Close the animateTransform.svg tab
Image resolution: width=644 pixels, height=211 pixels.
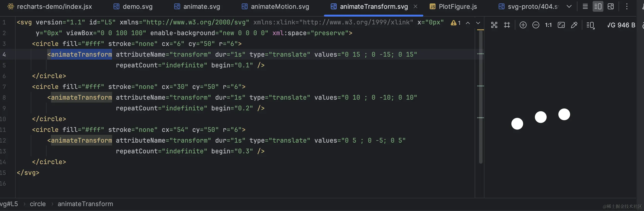click(415, 7)
